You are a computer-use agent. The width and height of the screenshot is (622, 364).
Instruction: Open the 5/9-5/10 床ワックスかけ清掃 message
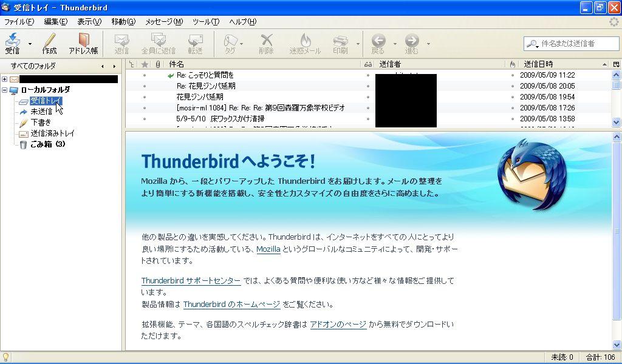(x=220, y=119)
